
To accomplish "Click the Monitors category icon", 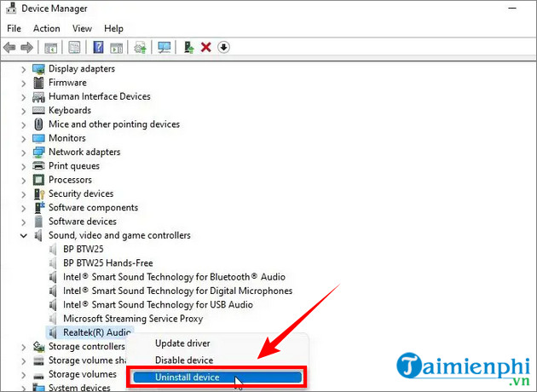I will coord(38,138).
